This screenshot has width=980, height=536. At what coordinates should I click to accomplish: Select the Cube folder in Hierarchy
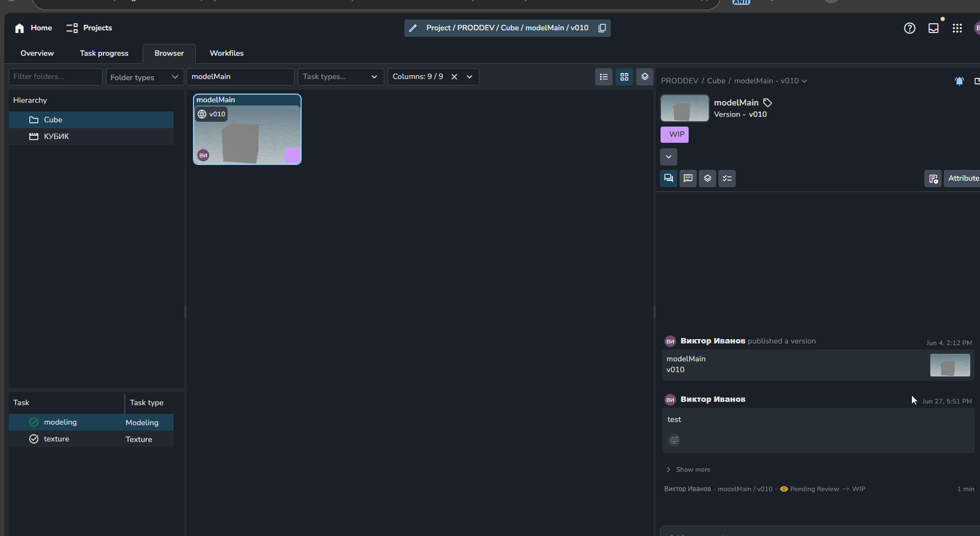pos(91,120)
